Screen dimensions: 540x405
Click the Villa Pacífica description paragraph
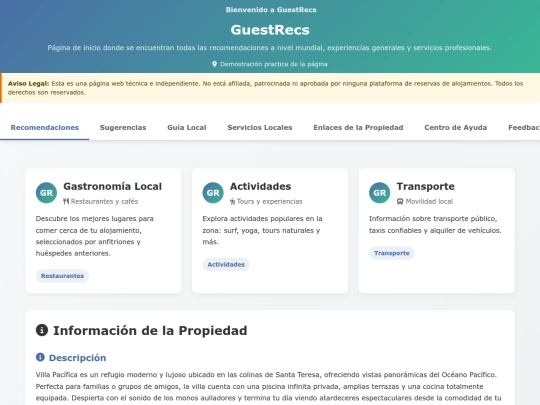[x=269, y=386]
